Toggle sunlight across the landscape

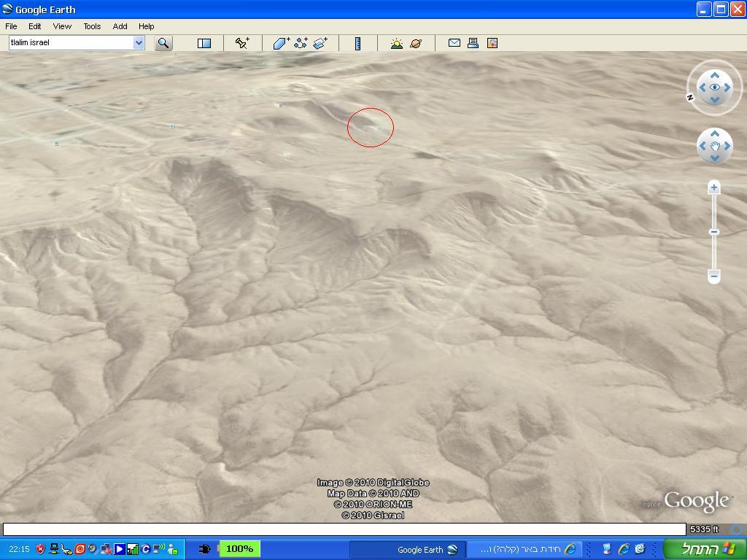coord(396,43)
